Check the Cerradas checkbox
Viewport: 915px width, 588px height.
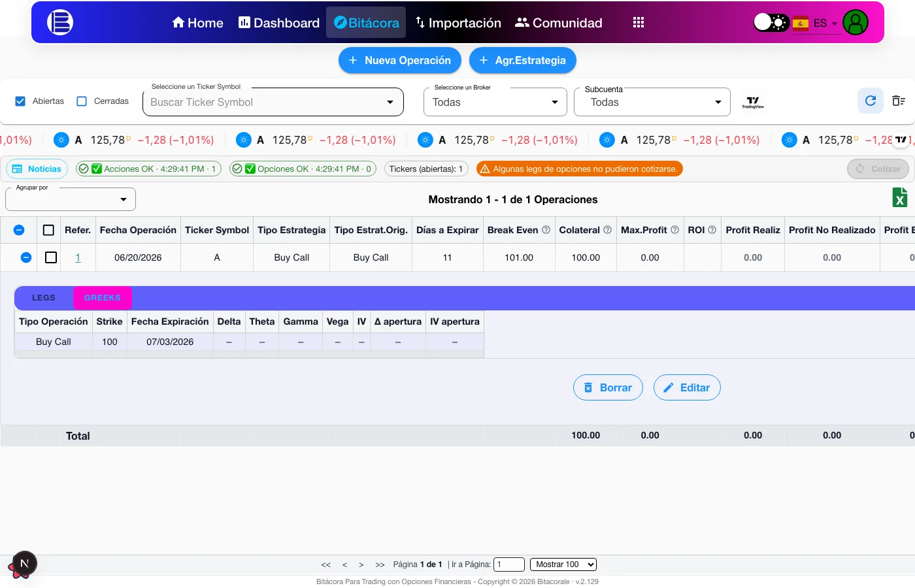pos(82,101)
